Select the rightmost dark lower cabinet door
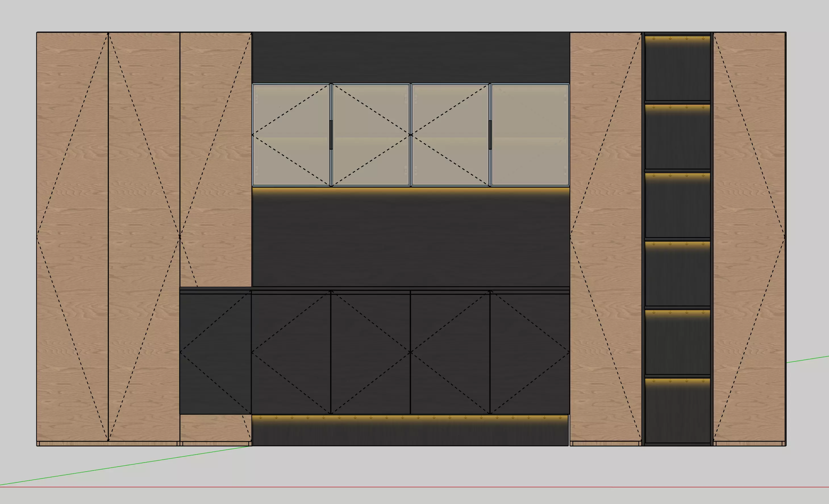 pos(530,353)
